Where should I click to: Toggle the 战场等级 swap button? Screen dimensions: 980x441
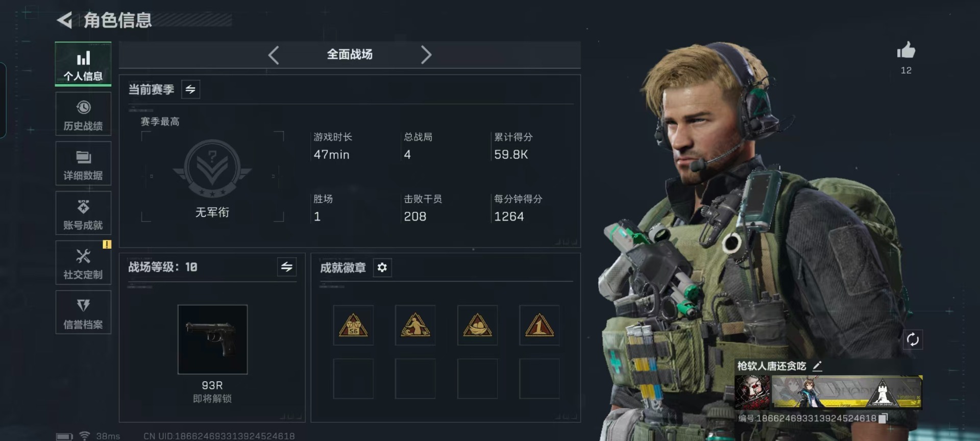[x=287, y=266]
